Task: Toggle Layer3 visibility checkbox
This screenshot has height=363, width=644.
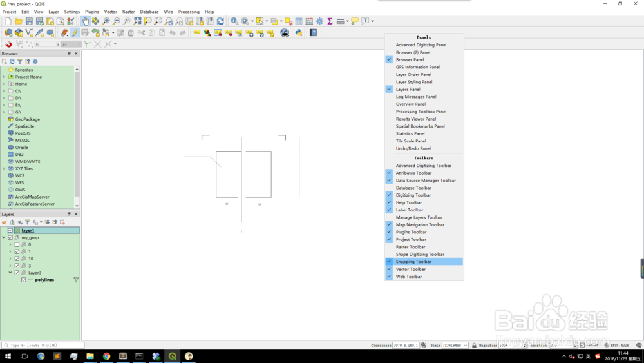Action: point(17,273)
